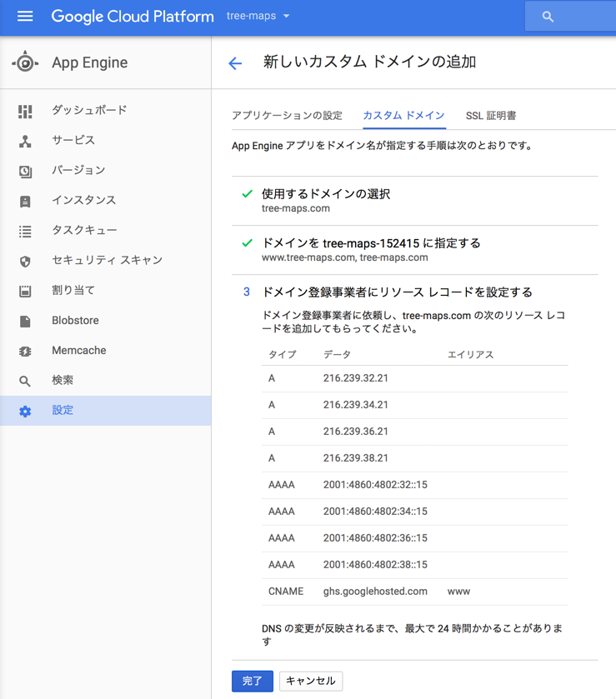Viewport: 616px width, 699px height.
Task: Click green check beside 使用するドメインの選択
Action: [247, 194]
